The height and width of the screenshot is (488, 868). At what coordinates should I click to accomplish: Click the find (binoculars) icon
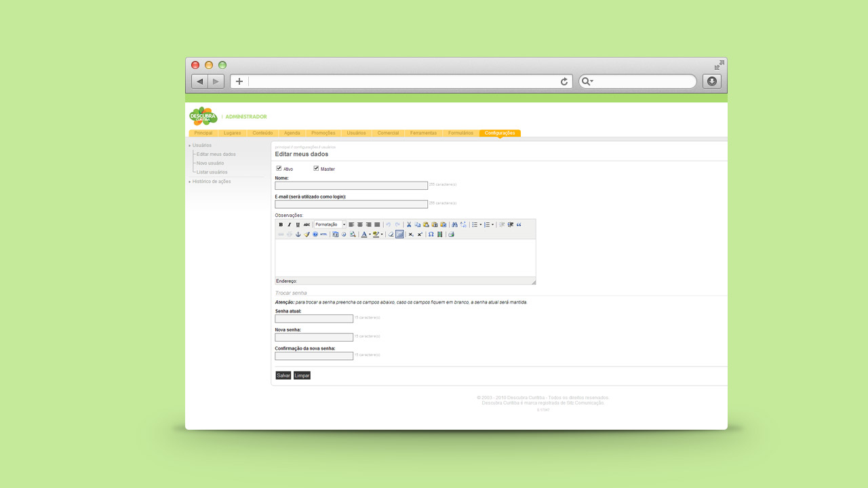[x=454, y=224]
